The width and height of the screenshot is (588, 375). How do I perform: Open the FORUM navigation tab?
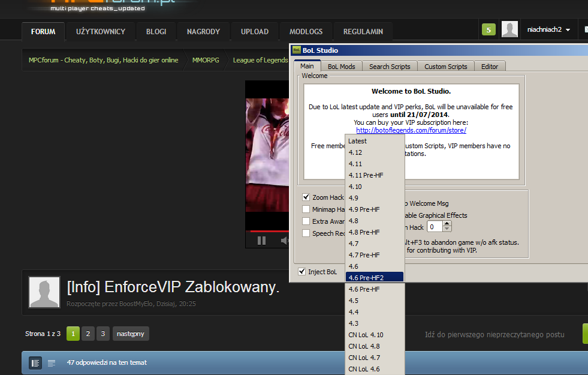[x=43, y=32]
